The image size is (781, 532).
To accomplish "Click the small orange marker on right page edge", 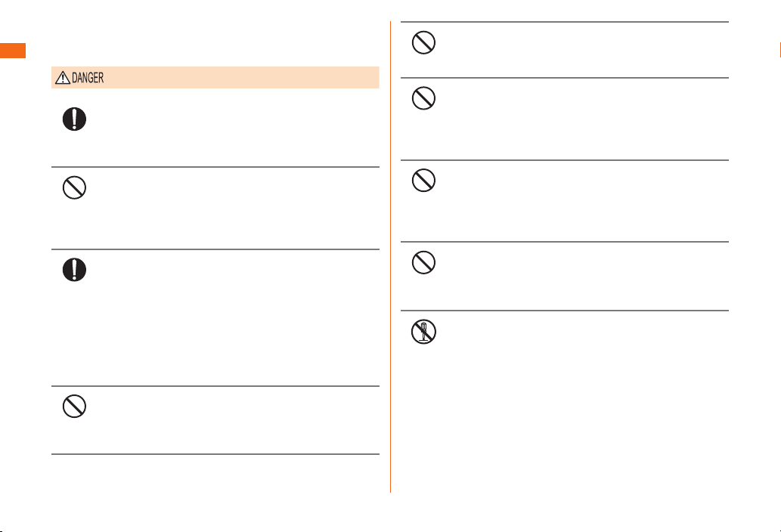I will [x=780, y=51].
